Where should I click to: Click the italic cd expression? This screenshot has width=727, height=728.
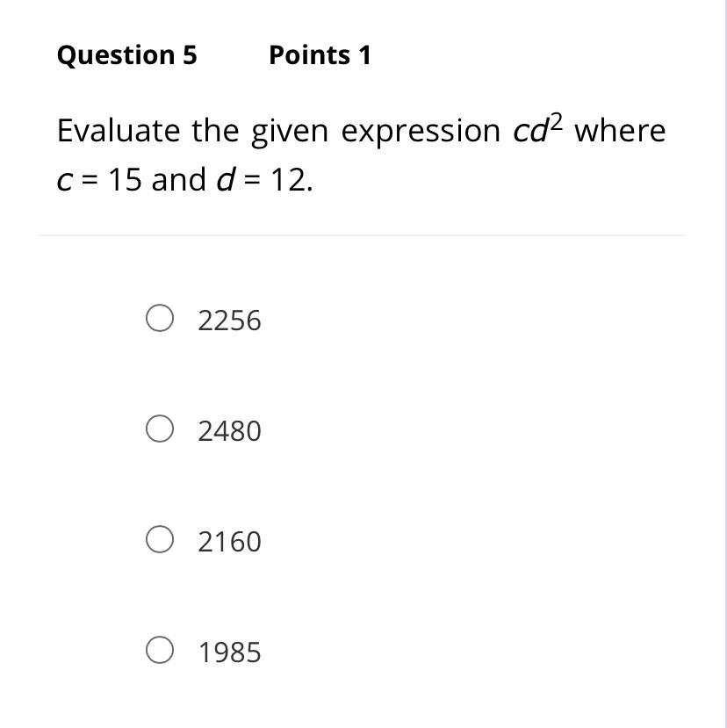click(530, 131)
